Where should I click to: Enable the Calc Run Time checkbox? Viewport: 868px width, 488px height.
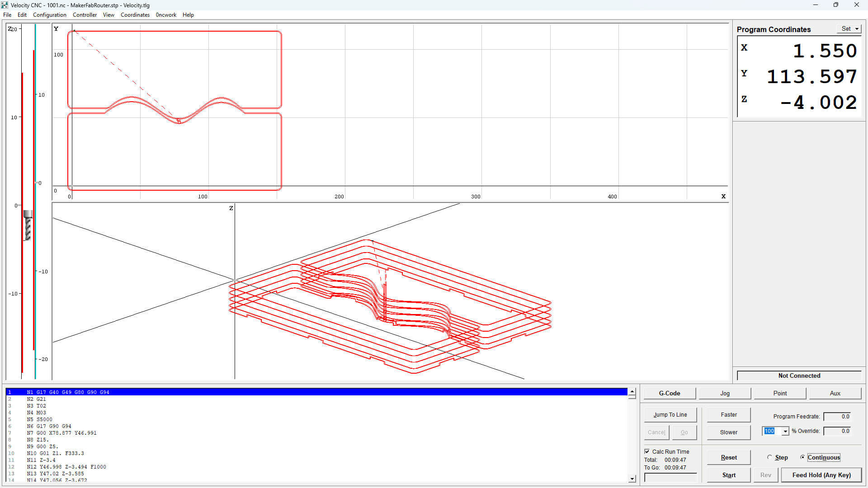pyautogui.click(x=647, y=451)
